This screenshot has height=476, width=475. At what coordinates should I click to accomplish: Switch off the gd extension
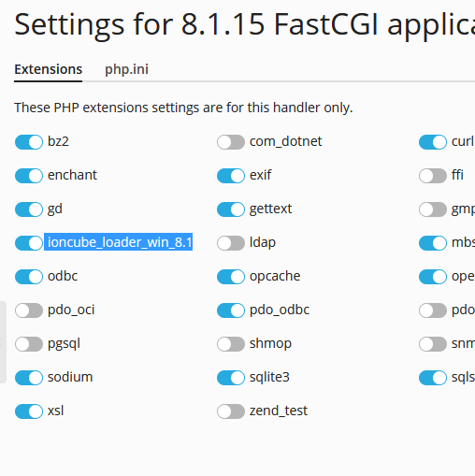pos(29,209)
